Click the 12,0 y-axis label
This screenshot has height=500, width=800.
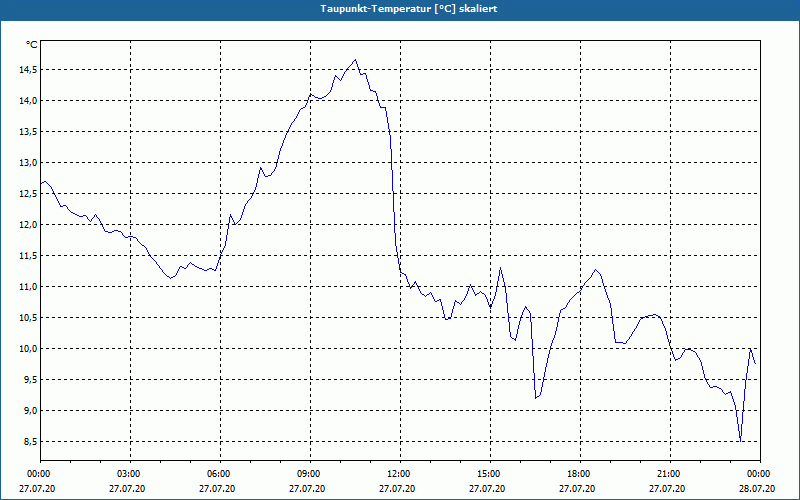[x=29, y=224]
